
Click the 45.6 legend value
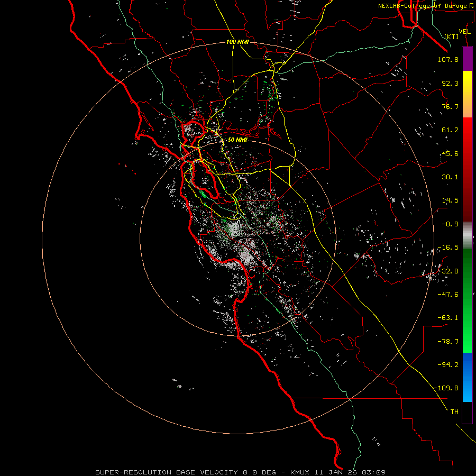(x=450, y=153)
